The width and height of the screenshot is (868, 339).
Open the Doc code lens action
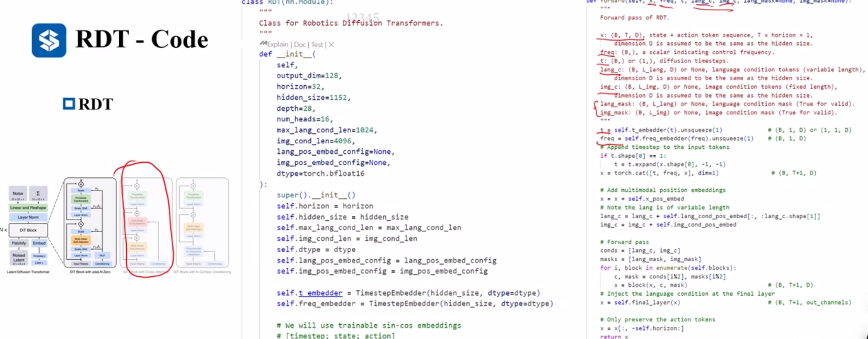pos(300,44)
